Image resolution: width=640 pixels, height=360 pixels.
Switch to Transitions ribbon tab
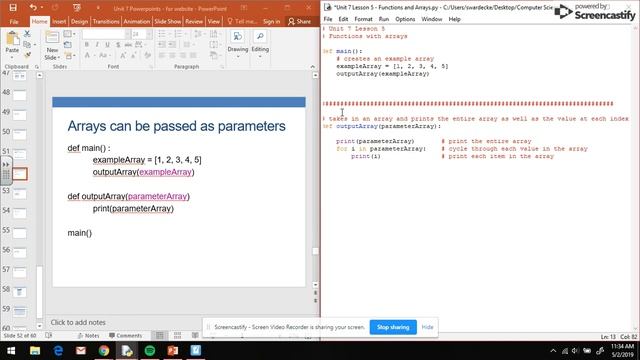[x=106, y=22]
